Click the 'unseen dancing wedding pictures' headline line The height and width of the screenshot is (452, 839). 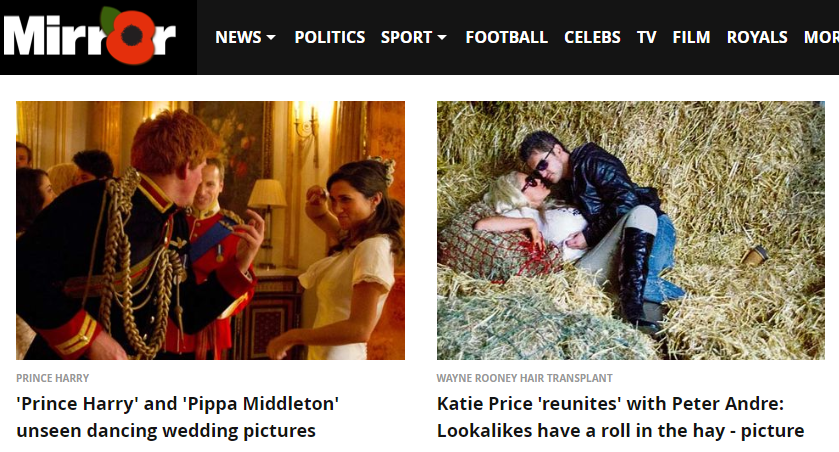[x=166, y=431]
